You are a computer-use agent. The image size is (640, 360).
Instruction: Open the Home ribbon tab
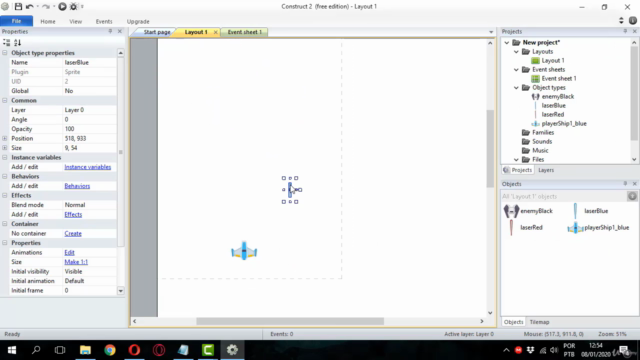pos(48,21)
